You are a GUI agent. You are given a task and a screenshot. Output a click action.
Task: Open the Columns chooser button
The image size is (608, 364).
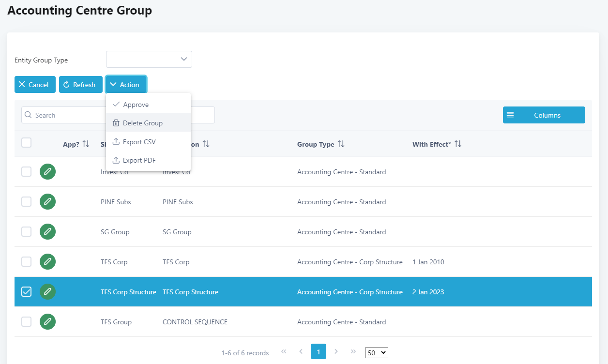(x=544, y=115)
